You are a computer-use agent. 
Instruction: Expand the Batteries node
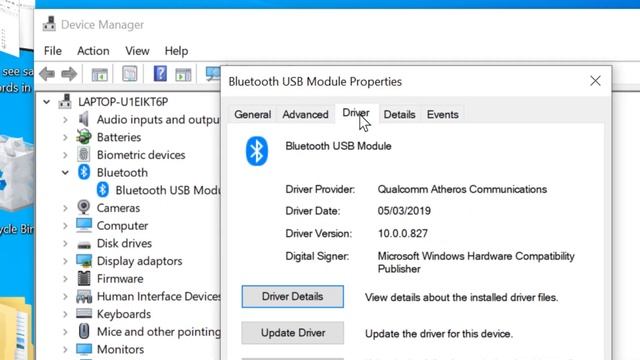click(65, 137)
